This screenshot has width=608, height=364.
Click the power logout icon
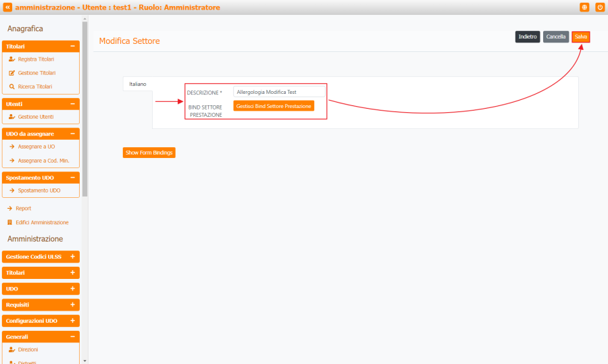pos(599,7)
